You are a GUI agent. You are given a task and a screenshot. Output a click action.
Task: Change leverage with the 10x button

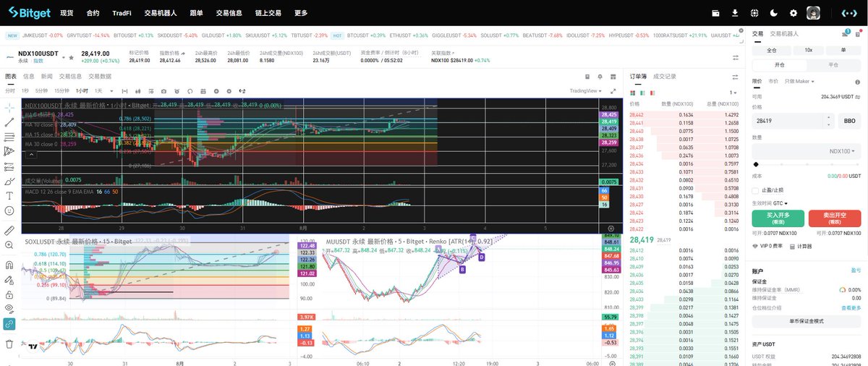click(x=808, y=50)
